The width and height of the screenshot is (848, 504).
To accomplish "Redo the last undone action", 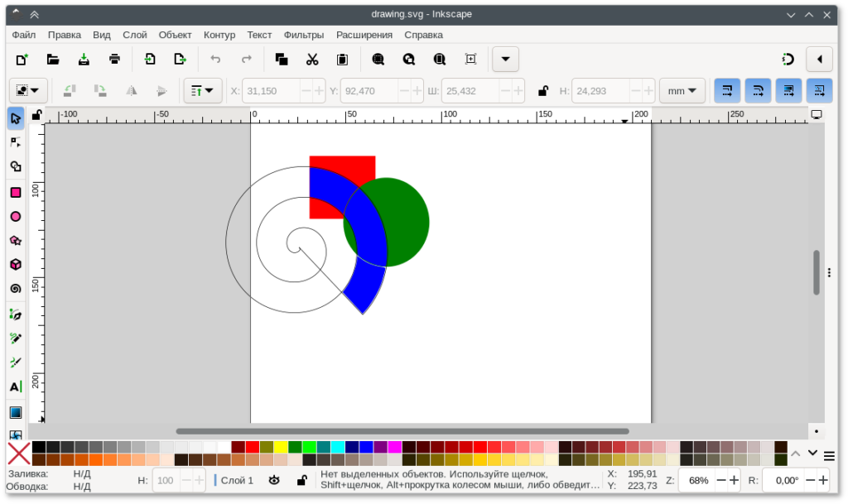I will pyautogui.click(x=247, y=60).
